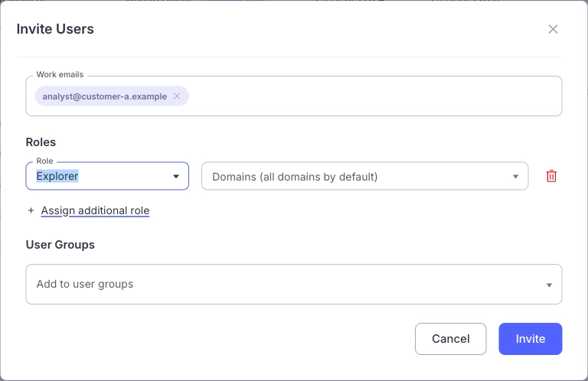Remove analyst@customer-a.example email chip
This screenshot has width=588, height=381.
pos(177,96)
